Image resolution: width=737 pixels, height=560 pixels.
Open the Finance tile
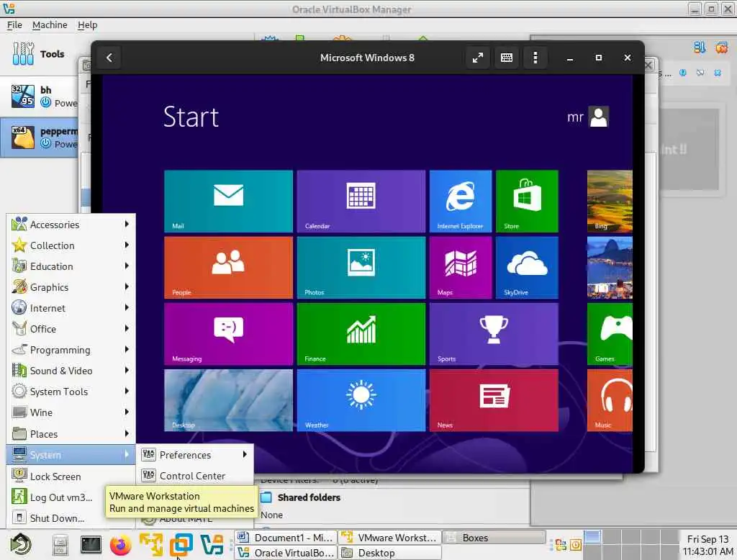(361, 334)
